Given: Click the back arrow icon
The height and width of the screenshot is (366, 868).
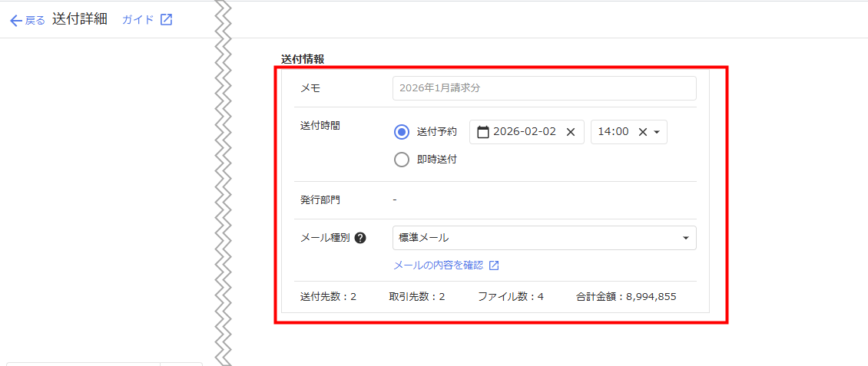Looking at the screenshot, I should coord(15,21).
